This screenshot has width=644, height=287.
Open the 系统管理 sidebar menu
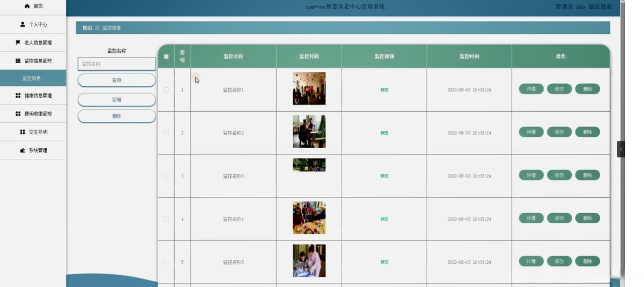click(x=33, y=150)
